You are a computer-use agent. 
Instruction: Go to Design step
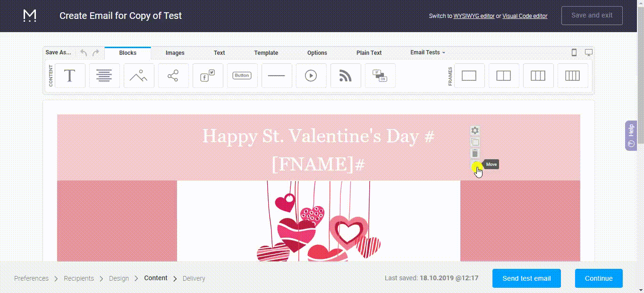[x=119, y=278]
